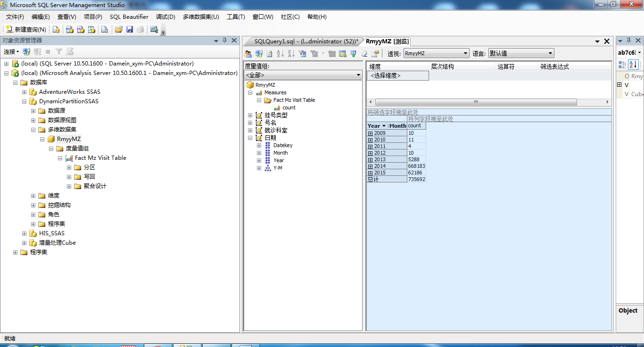Sort descending in the cube browser
The image size is (644, 347).
[x=291, y=53]
